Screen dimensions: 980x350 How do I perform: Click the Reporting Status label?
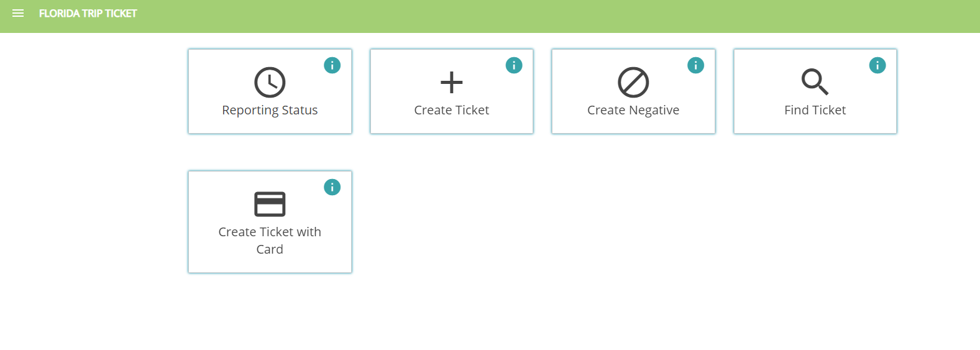(x=270, y=110)
